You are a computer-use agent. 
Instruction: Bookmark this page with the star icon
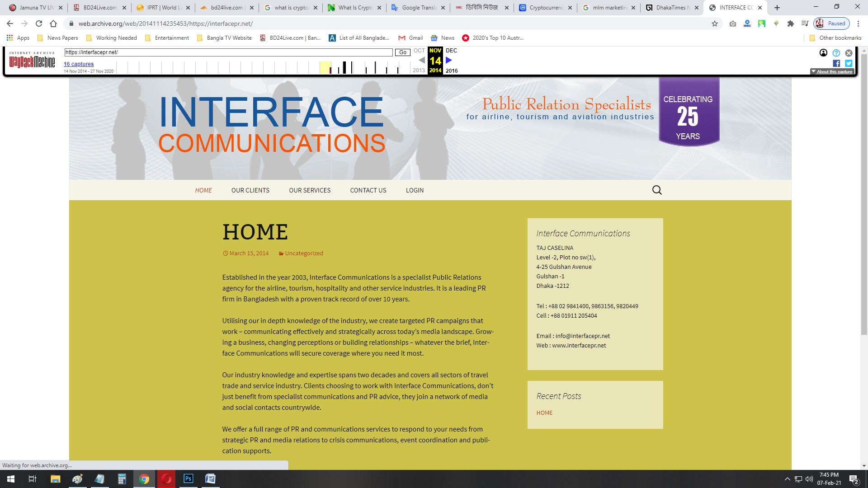pos(715,23)
